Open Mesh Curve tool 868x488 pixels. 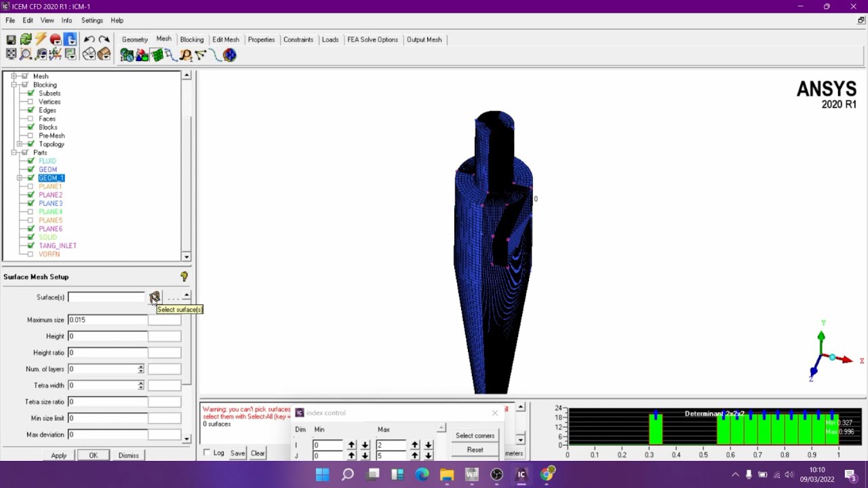coord(215,56)
